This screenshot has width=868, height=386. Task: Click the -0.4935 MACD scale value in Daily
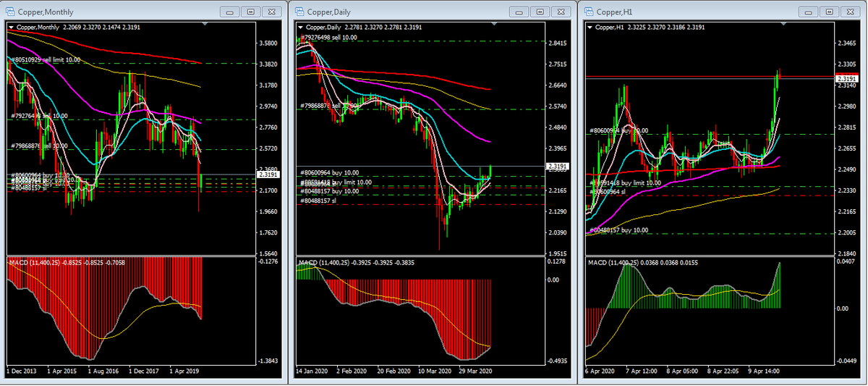pos(557,360)
